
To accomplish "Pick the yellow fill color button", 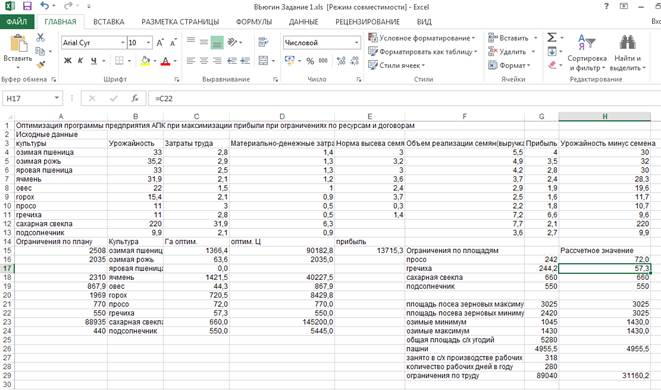I will (x=145, y=61).
